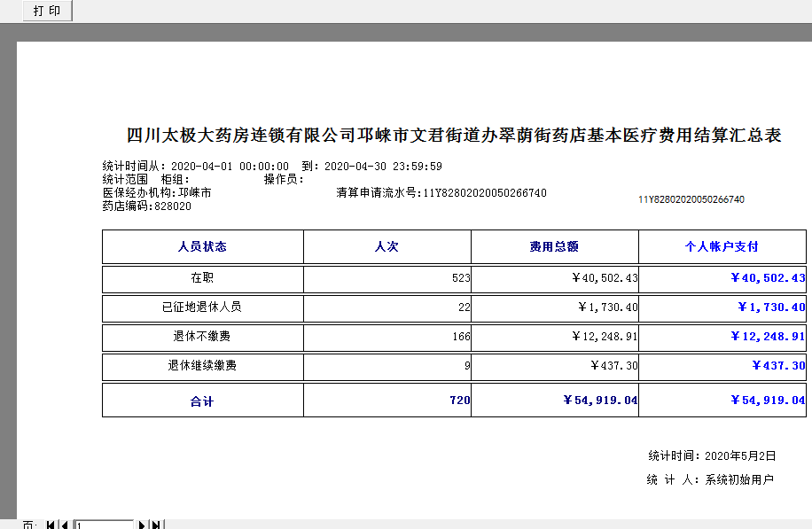Click the 费用总额 column header
The image size is (812, 529).
pyautogui.click(x=554, y=247)
